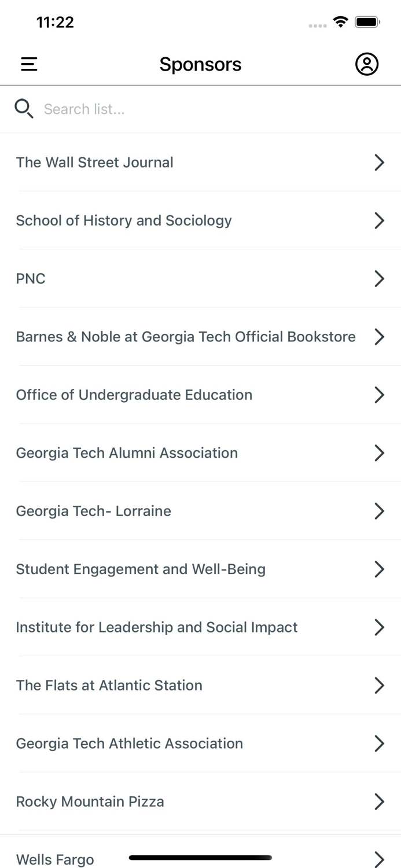View Institute for Leadership and Social Impact
Screen dimensions: 401x868
(157, 627)
